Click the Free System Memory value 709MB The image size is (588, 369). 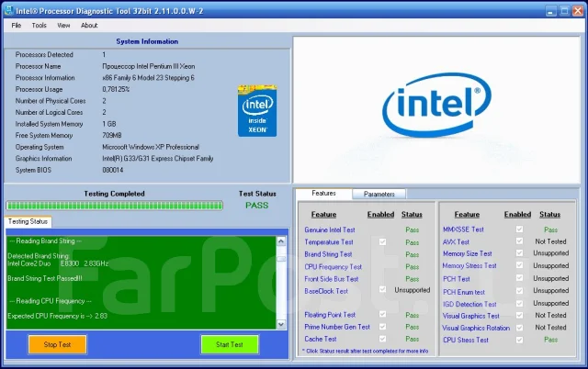(112, 135)
